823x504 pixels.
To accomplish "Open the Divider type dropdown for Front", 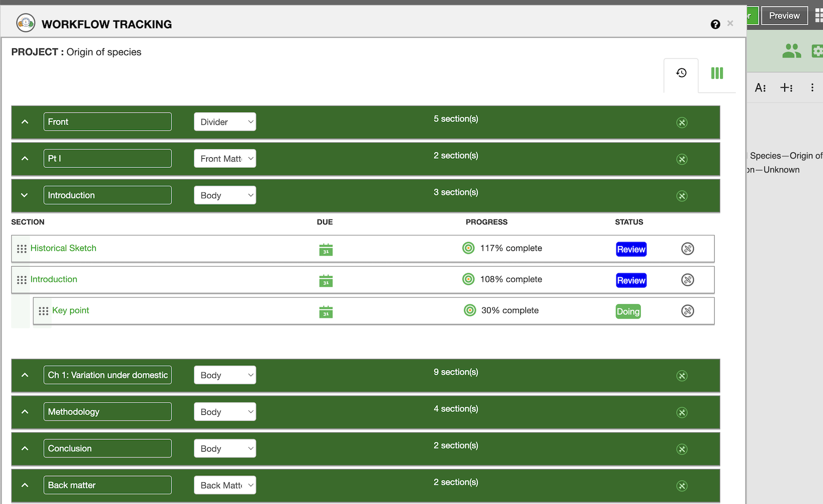I will (225, 122).
